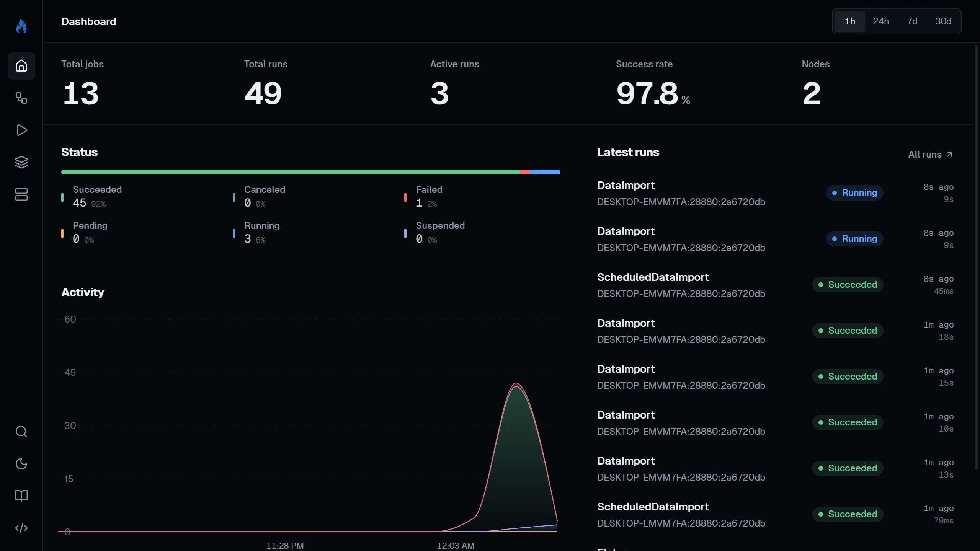Screen dimensions: 980x551
Task: Click the Activity heading
Action: point(83,292)
